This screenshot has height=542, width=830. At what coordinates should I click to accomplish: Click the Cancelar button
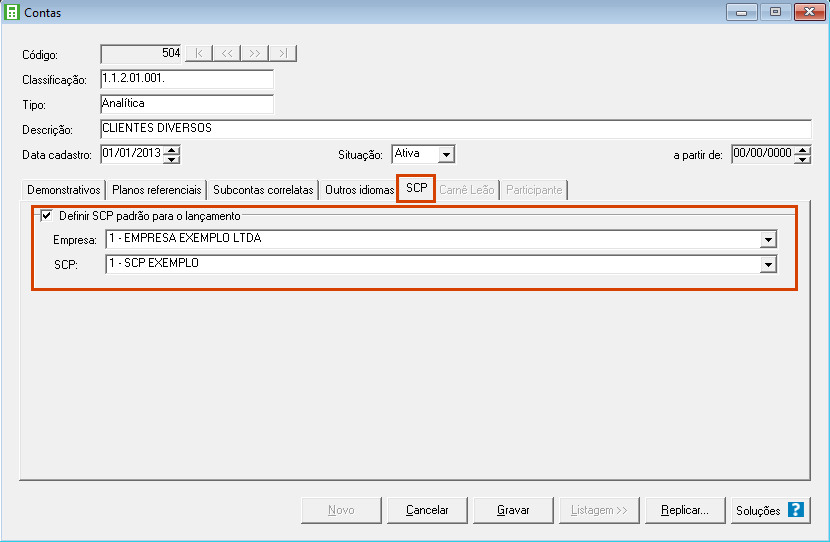coord(427,510)
